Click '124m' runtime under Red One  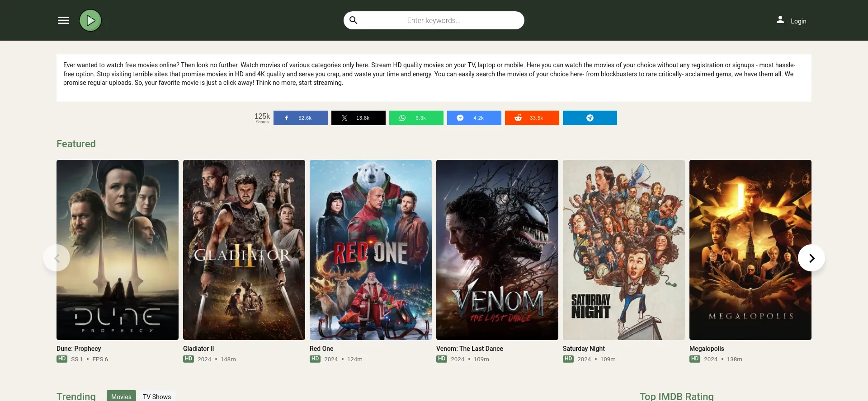(x=355, y=359)
